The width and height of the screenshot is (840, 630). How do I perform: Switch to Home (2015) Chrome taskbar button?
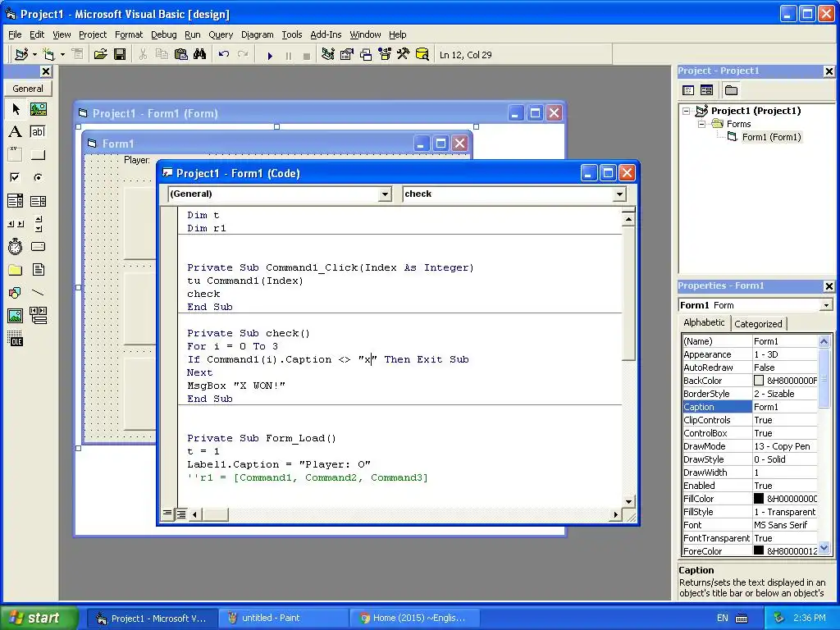413,619
